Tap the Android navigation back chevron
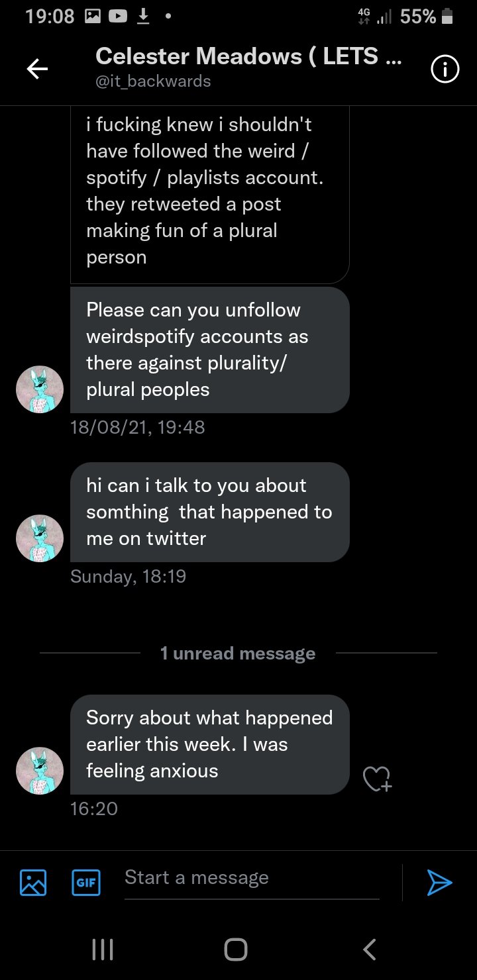 pos(370,949)
